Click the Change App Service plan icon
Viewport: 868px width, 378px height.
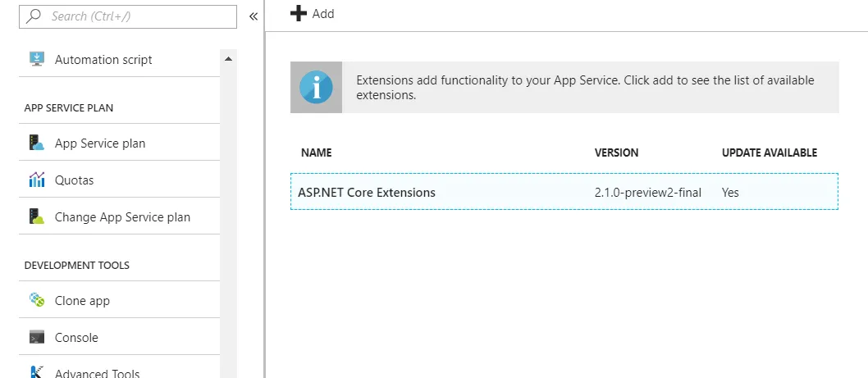tap(37, 217)
